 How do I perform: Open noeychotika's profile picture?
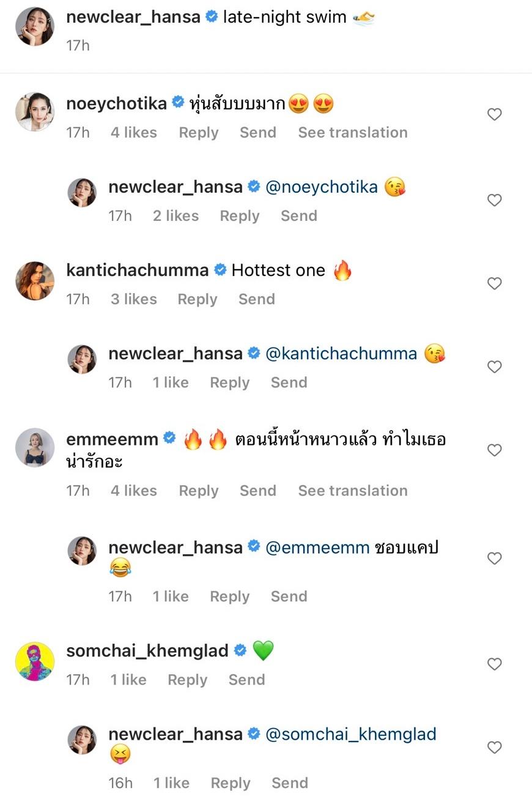point(35,112)
